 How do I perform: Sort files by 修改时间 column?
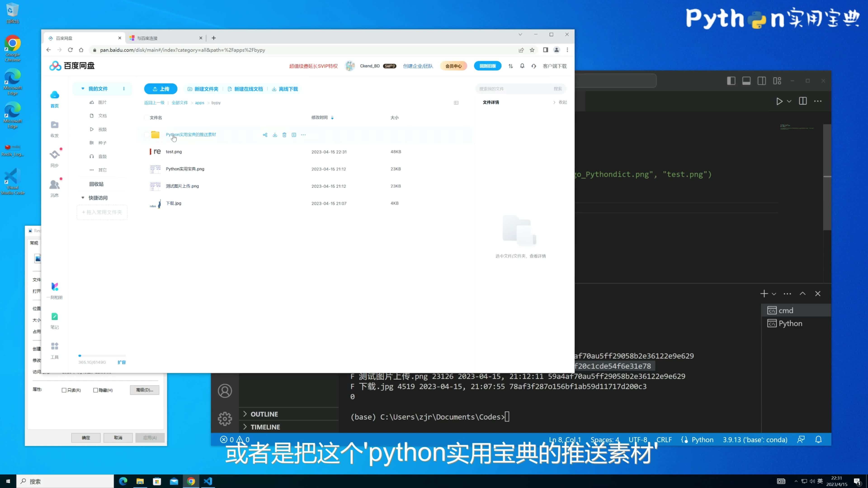click(323, 117)
